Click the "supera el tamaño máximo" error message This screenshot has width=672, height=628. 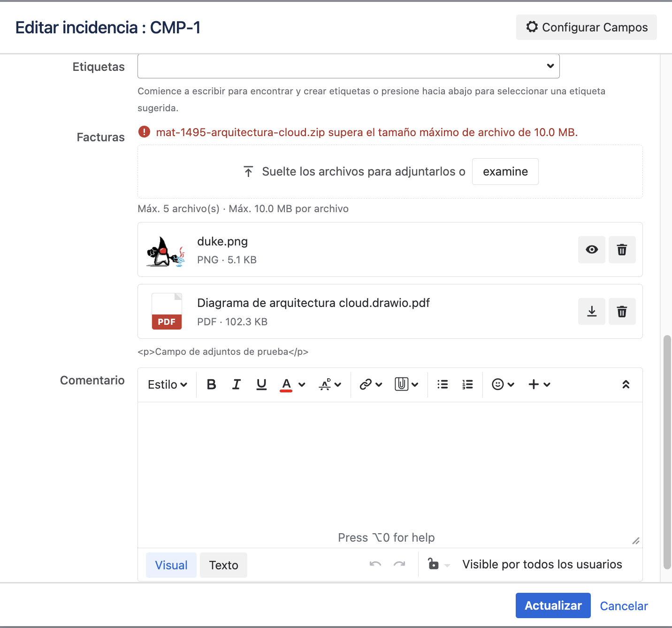(367, 132)
